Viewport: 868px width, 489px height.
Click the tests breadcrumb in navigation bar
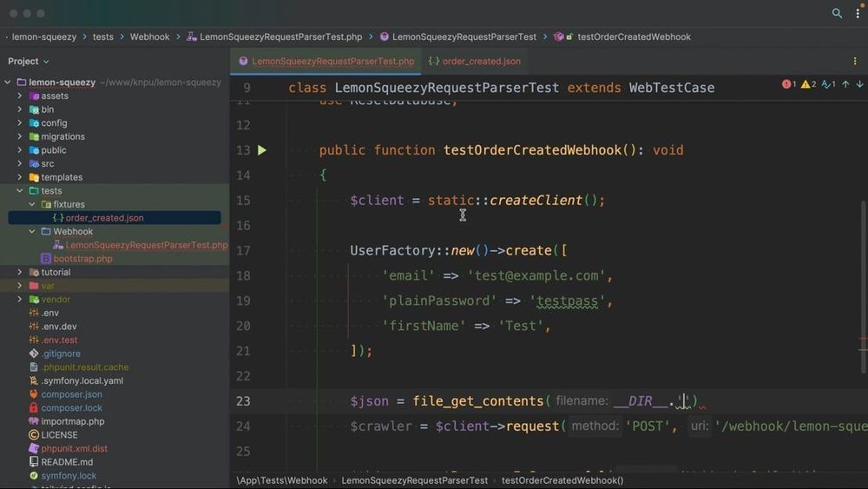click(x=103, y=37)
